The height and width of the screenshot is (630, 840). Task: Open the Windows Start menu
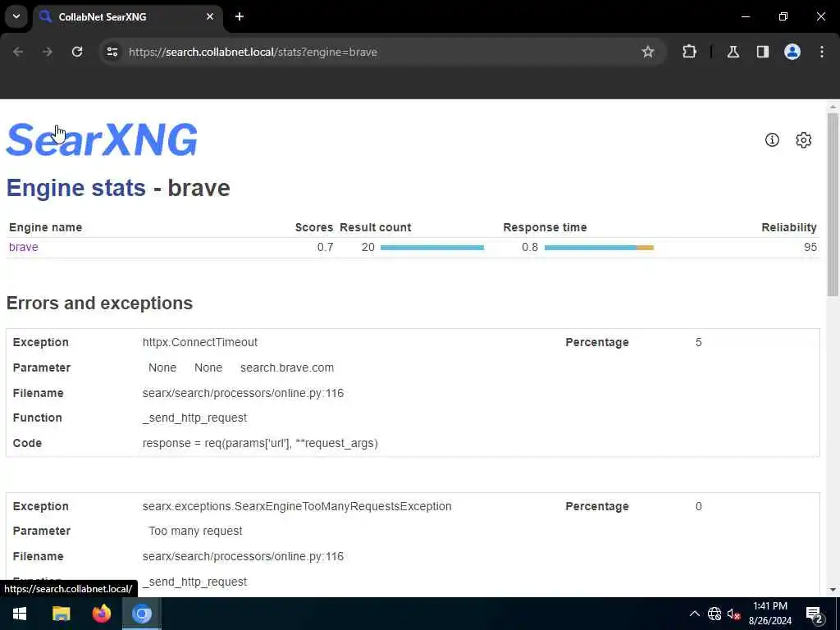tap(20, 614)
